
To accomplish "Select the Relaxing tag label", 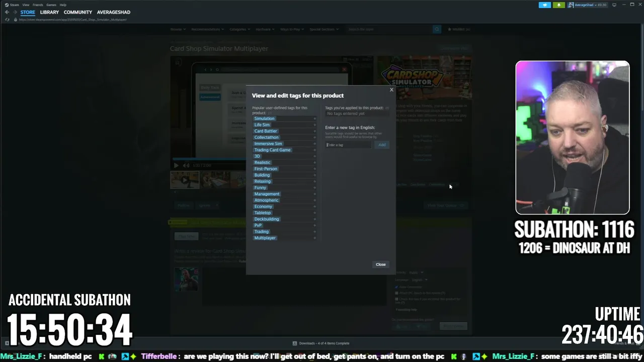I will point(262,182).
